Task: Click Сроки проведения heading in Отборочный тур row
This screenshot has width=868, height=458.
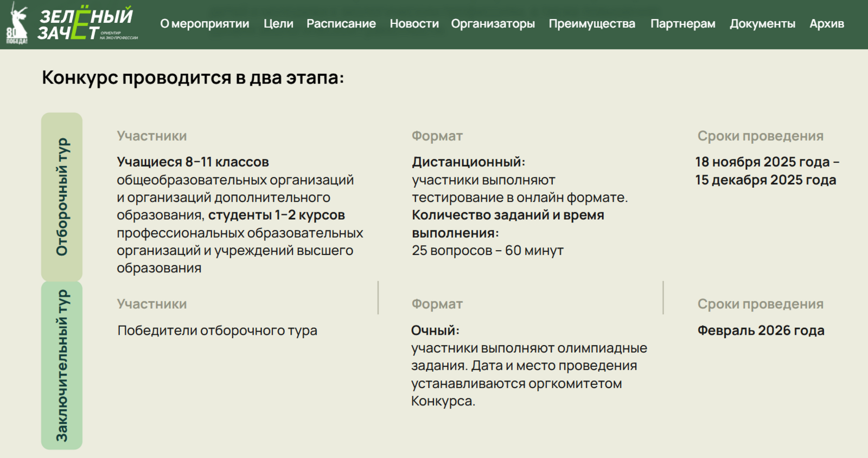Action: point(761,136)
